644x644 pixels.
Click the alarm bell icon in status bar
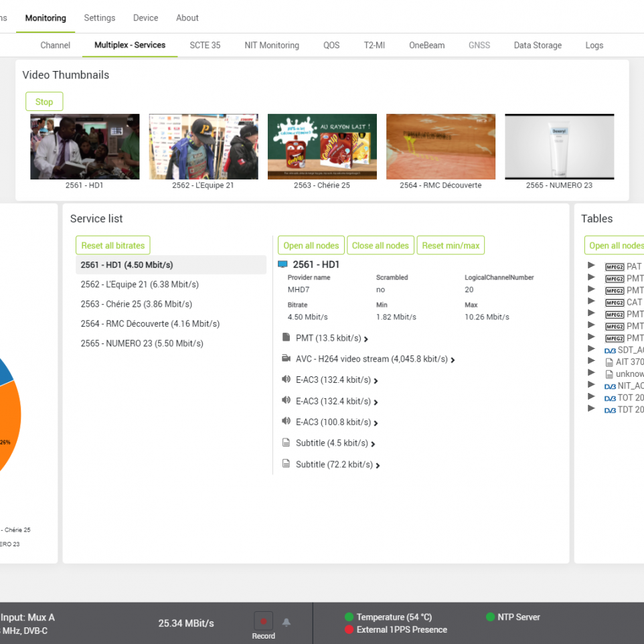click(287, 622)
